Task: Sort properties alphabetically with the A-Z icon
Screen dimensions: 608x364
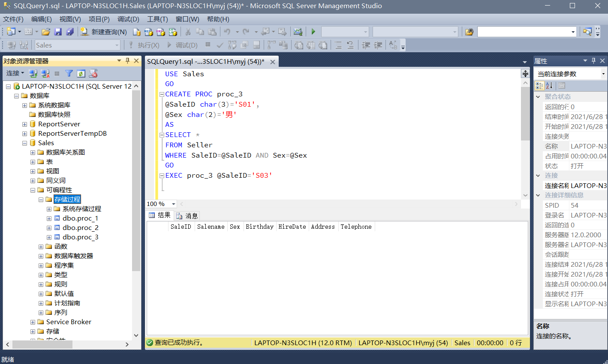Action: tap(549, 86)
